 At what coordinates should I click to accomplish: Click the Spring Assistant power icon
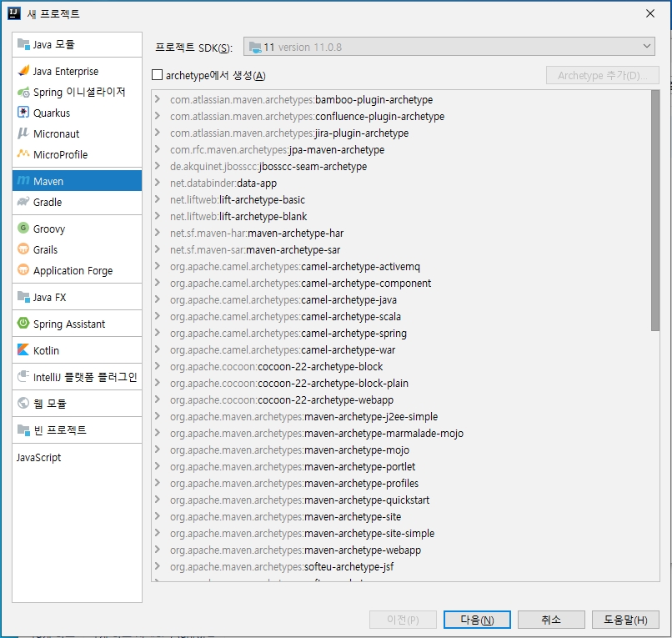pos(23,323)
